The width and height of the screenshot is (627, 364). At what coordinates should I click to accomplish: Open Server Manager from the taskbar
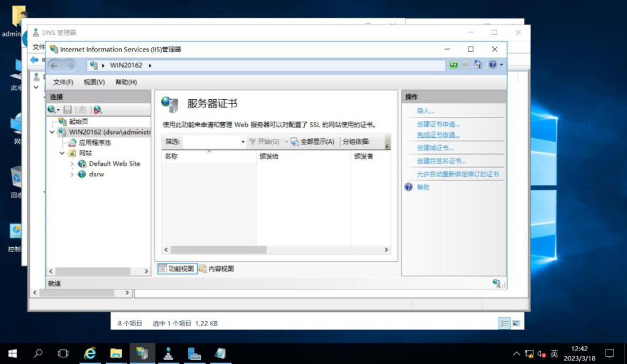[x=194, y=354]
